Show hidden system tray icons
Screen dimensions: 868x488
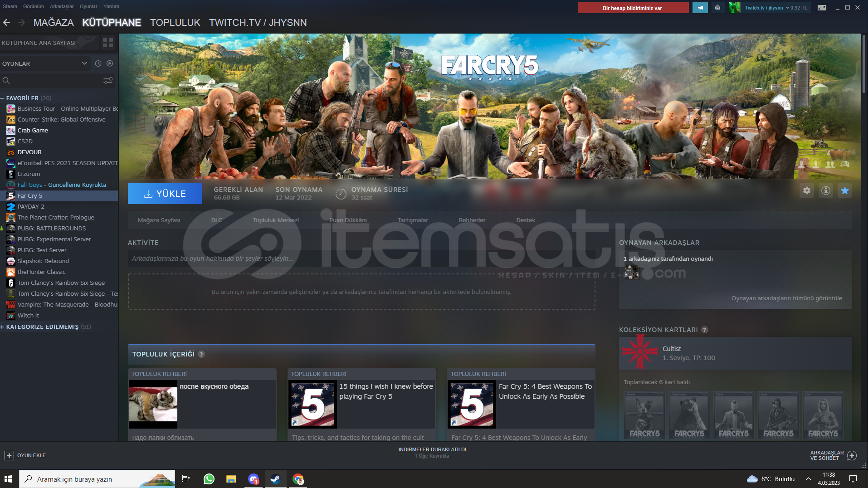tap(809, 479)
